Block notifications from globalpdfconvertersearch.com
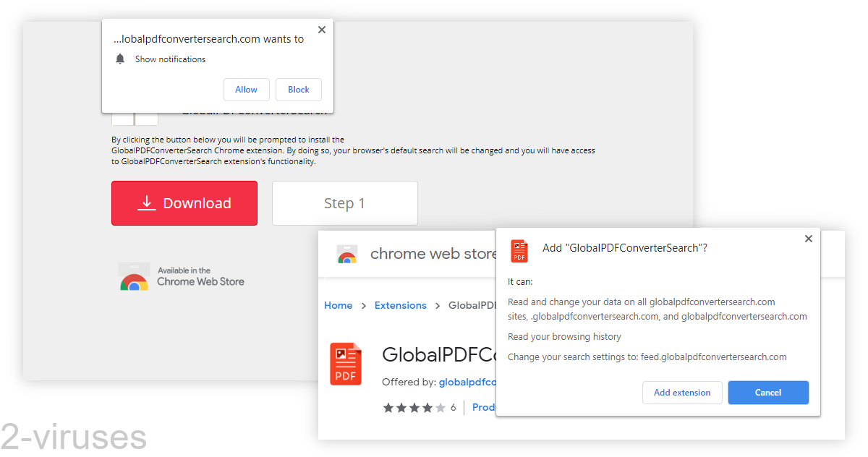 coord(298,89)
